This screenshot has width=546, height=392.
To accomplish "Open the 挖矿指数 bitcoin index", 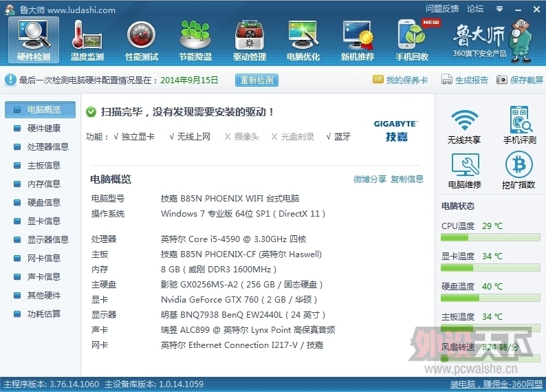I will pyautogui.click(x=518, y=170).
